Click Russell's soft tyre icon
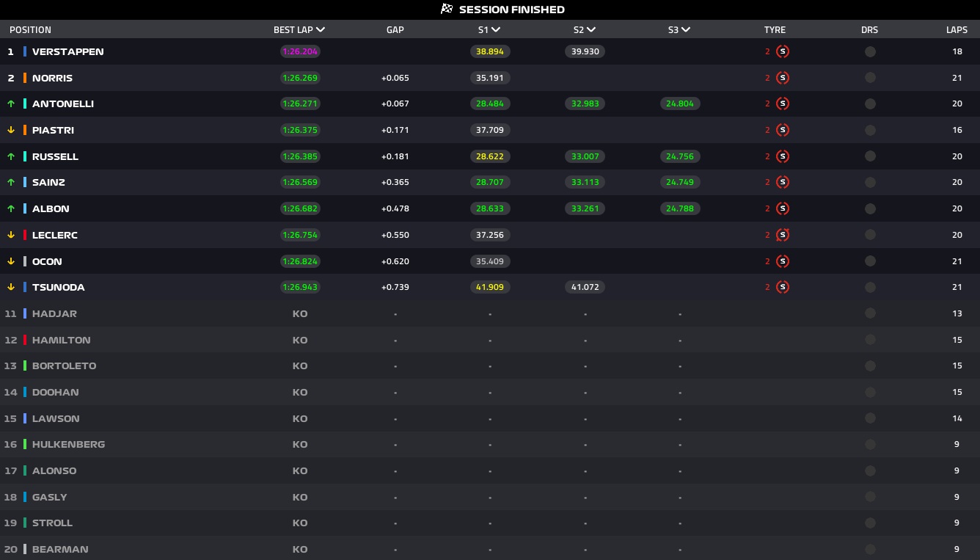980x560 pixels. 783,156
